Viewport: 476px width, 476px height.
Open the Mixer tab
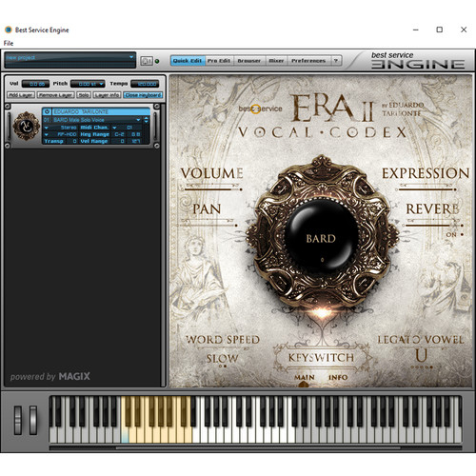pyautogui.click(x=276, y=60)
